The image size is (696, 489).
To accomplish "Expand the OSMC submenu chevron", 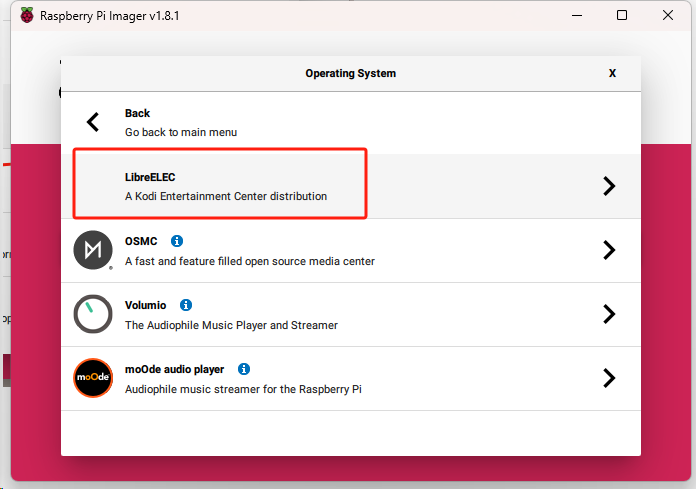I will tap(609, 250).
